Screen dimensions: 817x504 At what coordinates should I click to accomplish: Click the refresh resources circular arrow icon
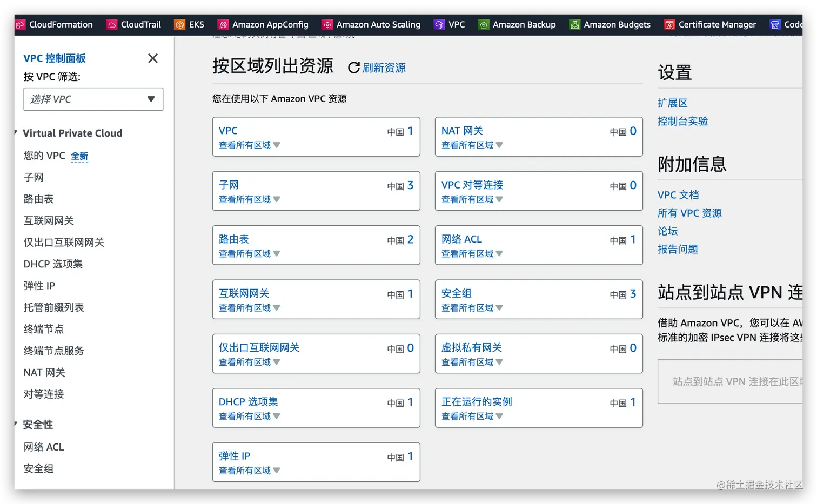click(354, 68)
